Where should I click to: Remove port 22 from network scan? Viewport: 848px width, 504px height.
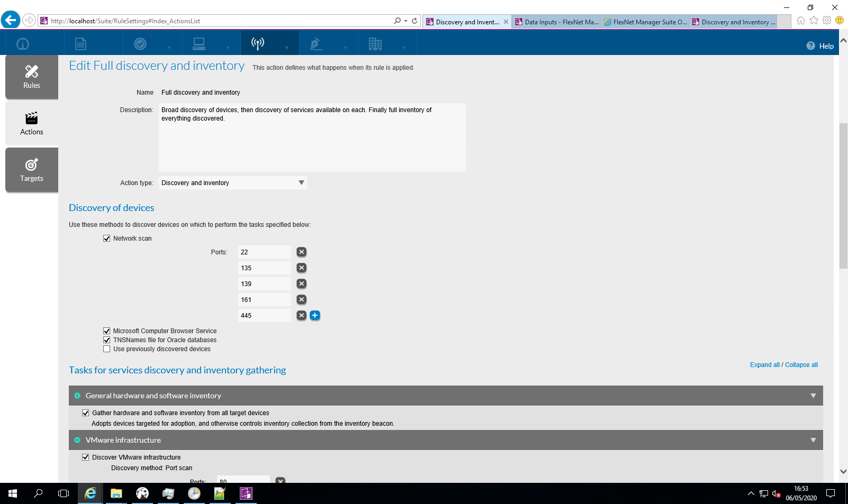301,252
